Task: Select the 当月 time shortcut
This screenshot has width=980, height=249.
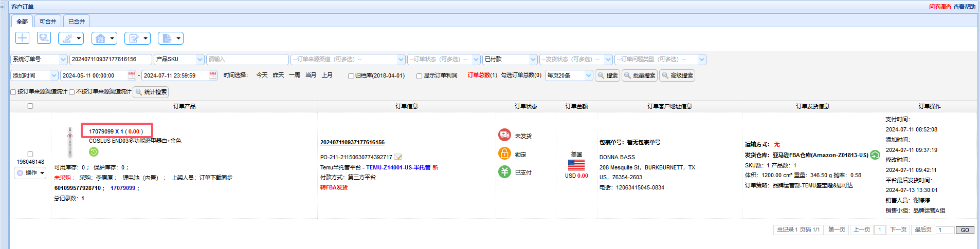Action: pyautogui.click(x=311, y=75)
